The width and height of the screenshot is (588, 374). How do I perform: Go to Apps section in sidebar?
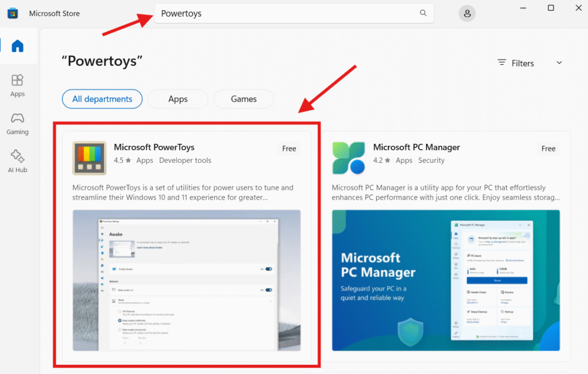pyautogui.click(x=17, y=85)
